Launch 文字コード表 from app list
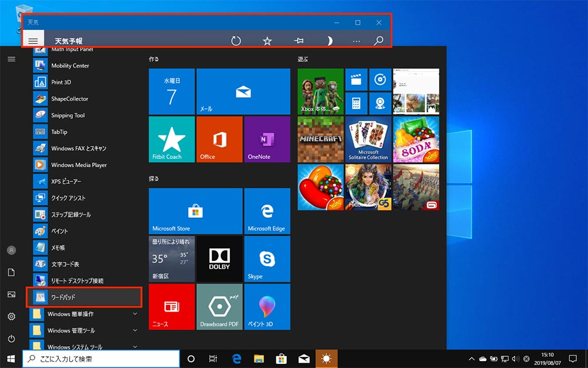 [x=85, y=264]
